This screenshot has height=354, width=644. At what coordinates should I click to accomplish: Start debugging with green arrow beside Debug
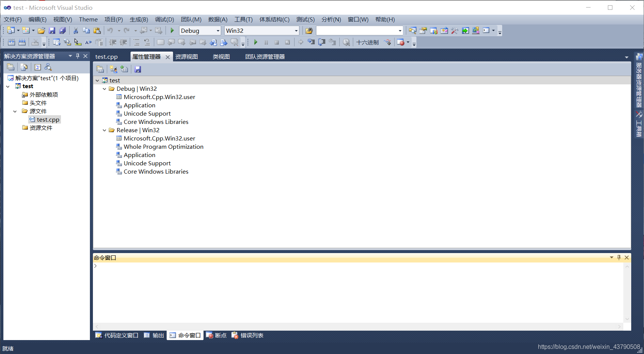click(172, 31)
